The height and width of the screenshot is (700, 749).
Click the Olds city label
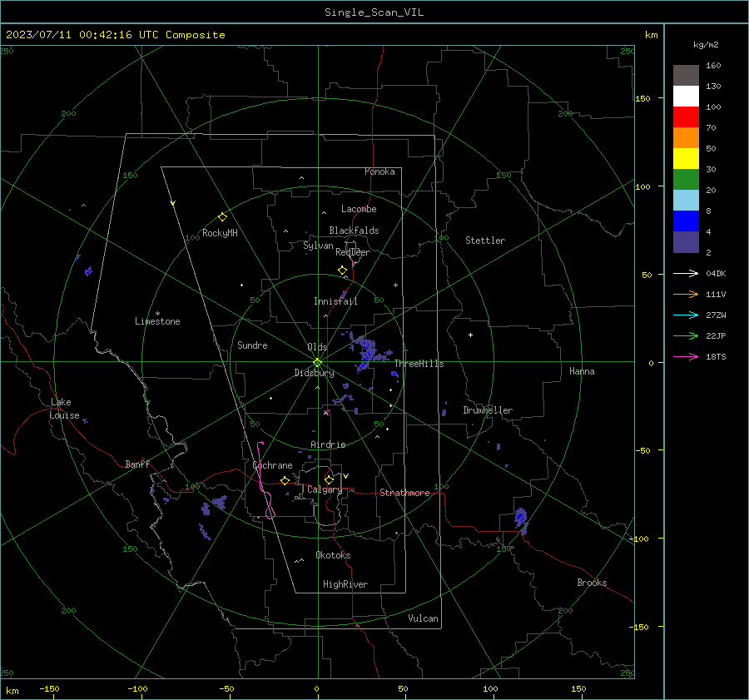(317, 347)
